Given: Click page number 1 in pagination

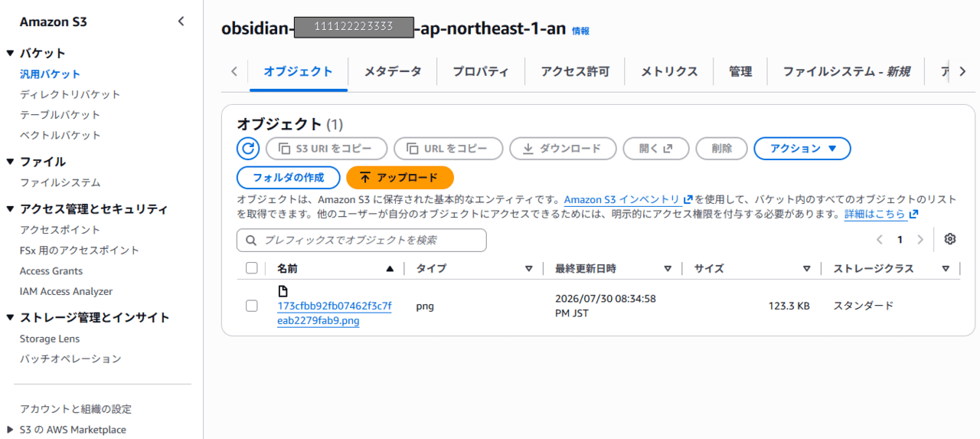Looking at the screenshot, I should [900, 240].
